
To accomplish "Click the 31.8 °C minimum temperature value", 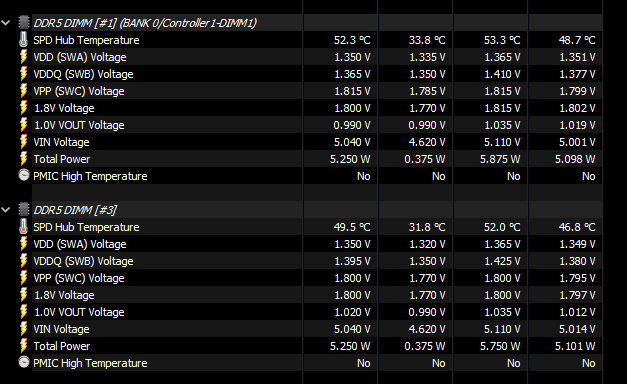I will [427, 227].
